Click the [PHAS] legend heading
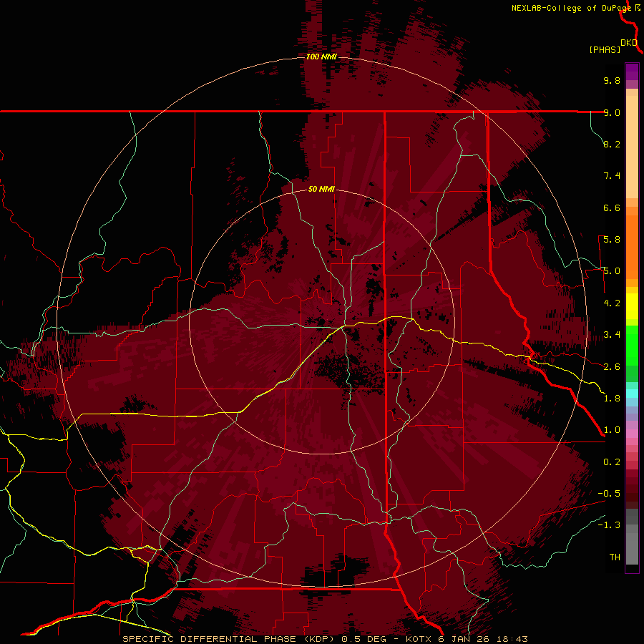The image size is (644, 644). (x=605, y=49)
